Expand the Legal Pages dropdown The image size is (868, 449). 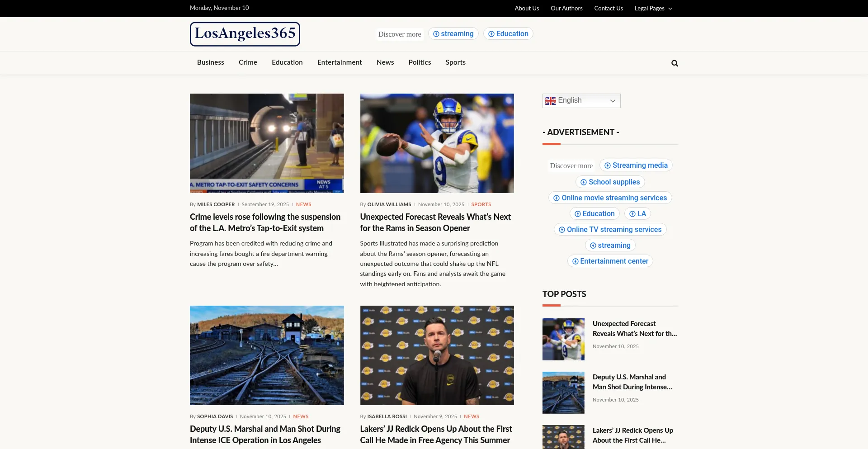point(653,8)
